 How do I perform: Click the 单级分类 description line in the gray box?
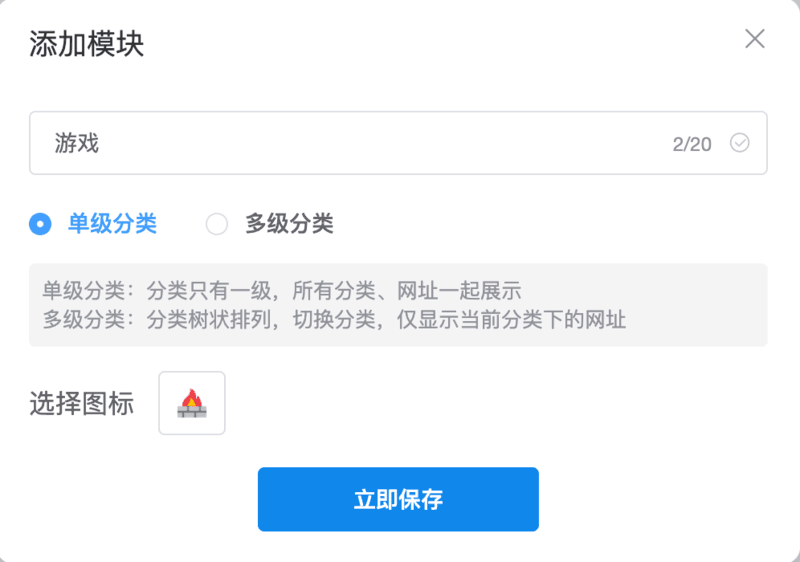tap(282, 291)
